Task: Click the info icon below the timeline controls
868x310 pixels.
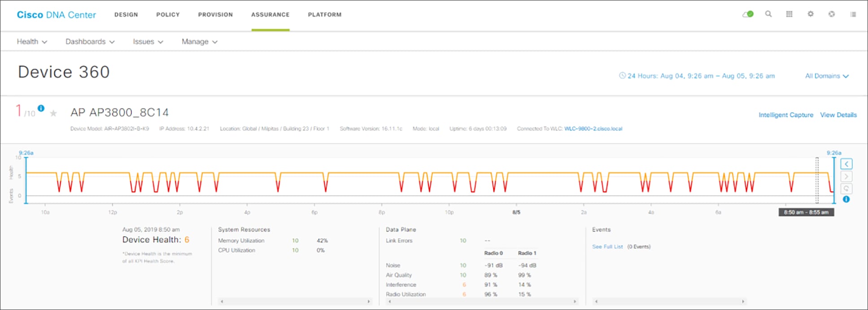Action: pos(846,199)
